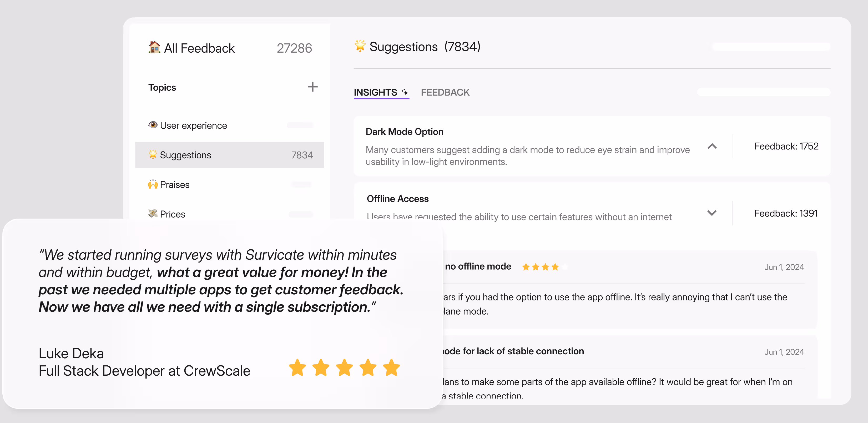Click the All Feedback house icon
Image resolution: width=868 pixels, height=423 pixels.
(x=154, y=48)
